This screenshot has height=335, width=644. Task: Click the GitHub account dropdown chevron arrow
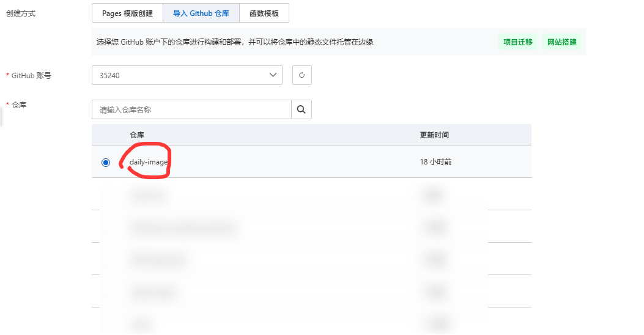tap(273, 75)
